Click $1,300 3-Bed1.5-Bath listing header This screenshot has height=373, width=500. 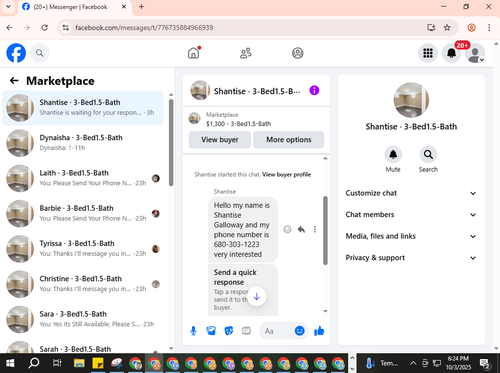click(x=256, y=119)
